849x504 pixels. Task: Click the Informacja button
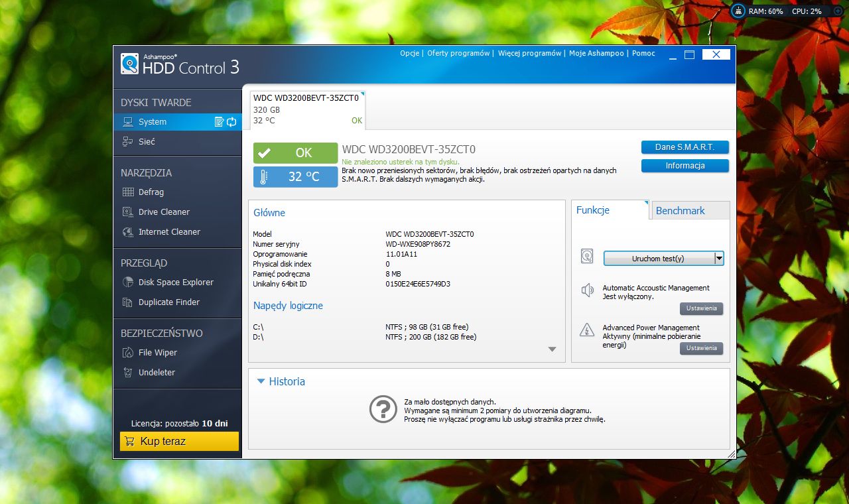[x=685, y=166]
